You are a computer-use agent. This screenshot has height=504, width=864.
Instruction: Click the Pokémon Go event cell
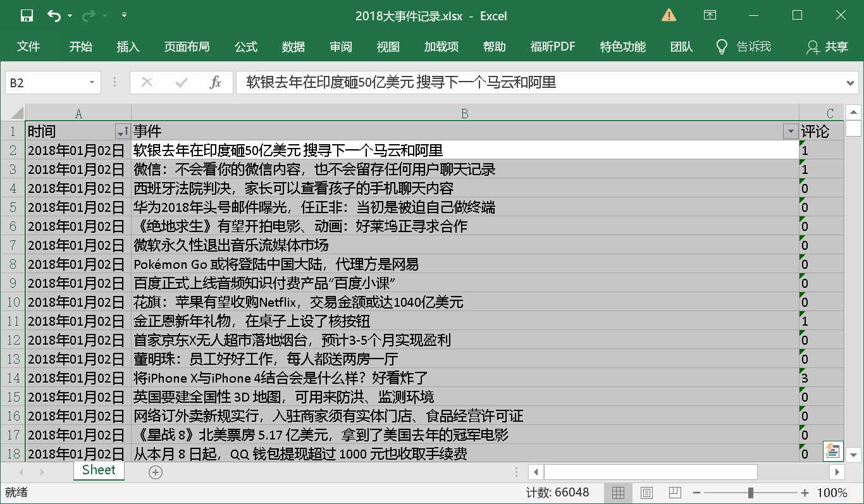tap(465, 264)
